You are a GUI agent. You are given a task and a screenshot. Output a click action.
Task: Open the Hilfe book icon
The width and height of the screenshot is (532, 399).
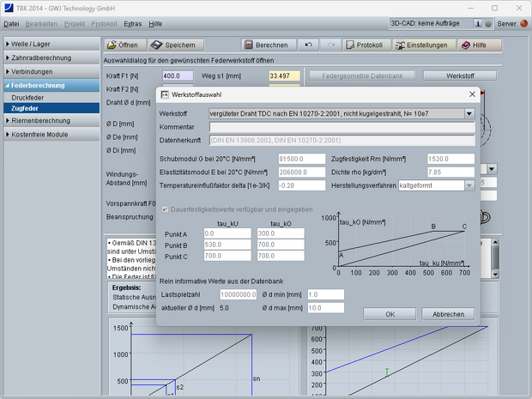[x=466, y=45]
